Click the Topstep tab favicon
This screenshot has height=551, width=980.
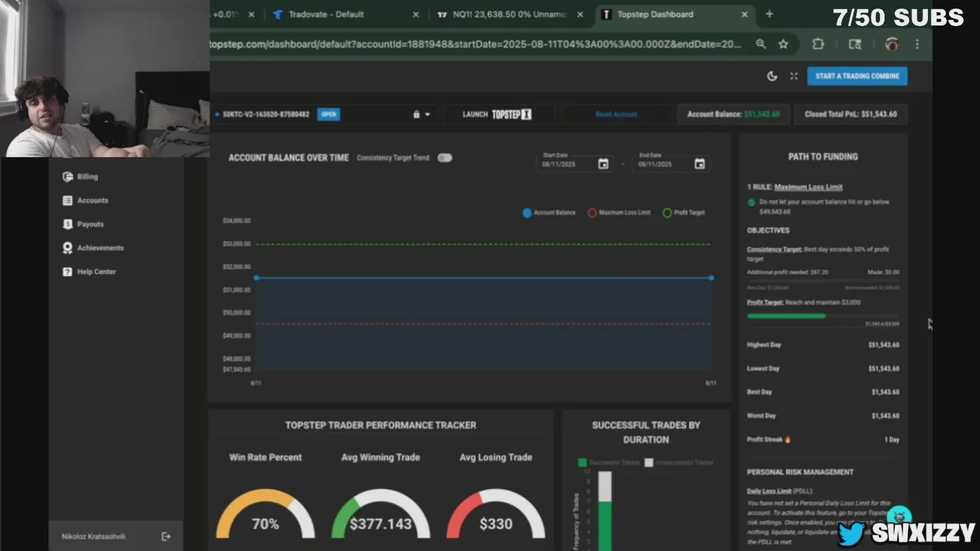click(606, 15)
